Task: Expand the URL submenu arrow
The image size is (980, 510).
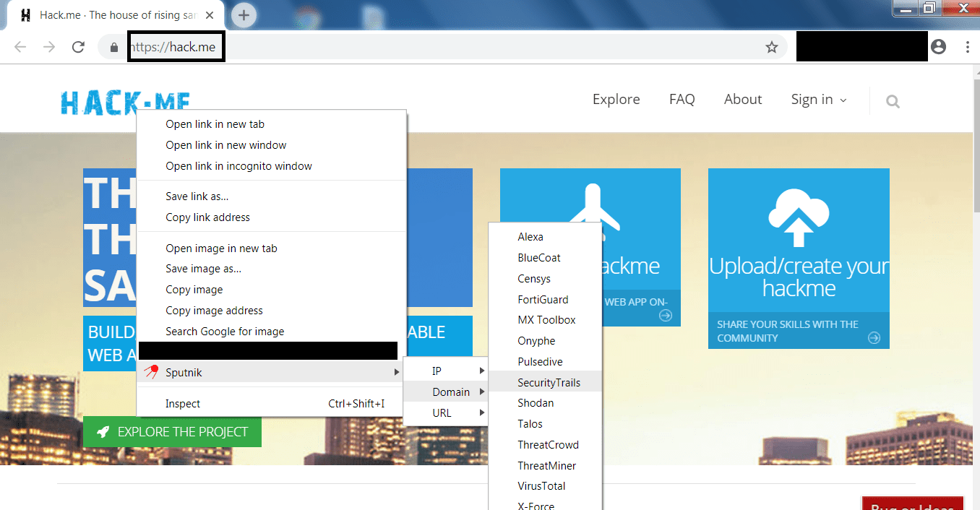Action: [x=483, y=412]
